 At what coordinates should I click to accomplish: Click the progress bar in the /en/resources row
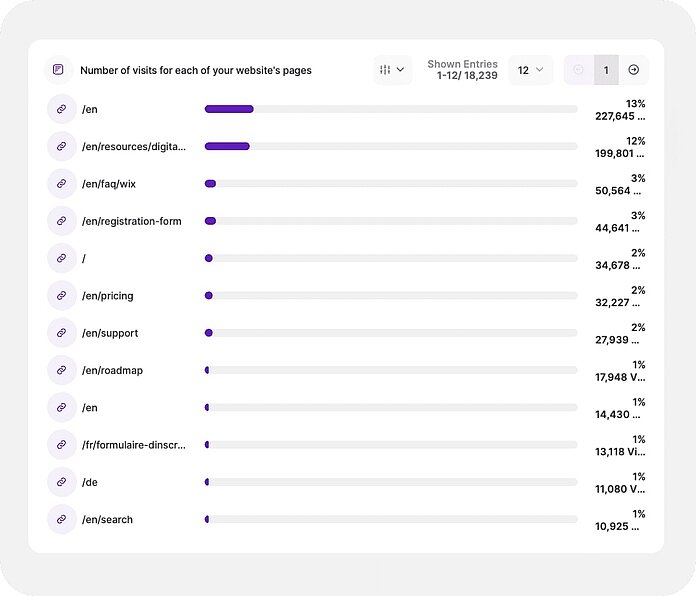390,147
